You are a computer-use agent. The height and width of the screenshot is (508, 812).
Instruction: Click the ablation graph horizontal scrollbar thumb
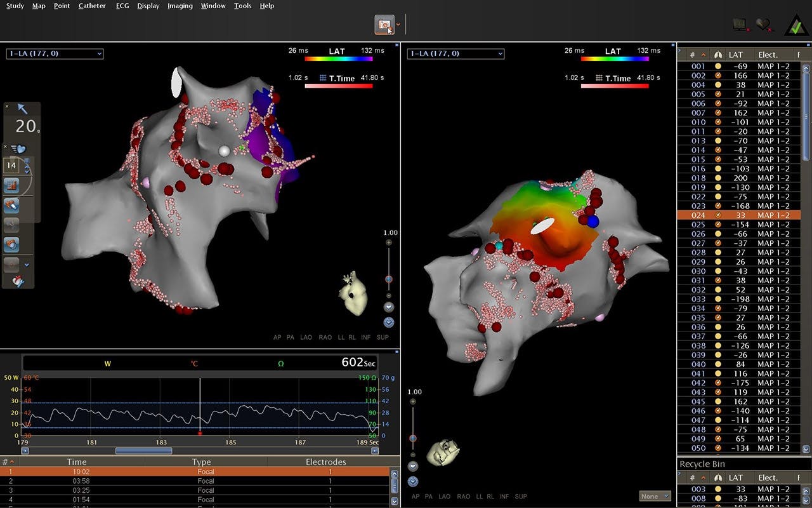coord(143,451)
